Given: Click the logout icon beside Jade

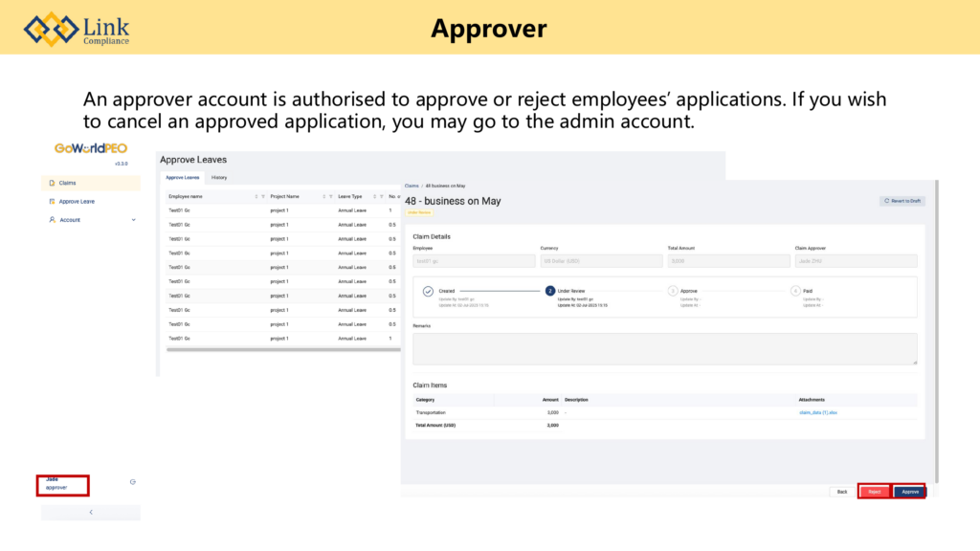Looking at the screenshot, I should pyautogui.click(x=132, y=481).
